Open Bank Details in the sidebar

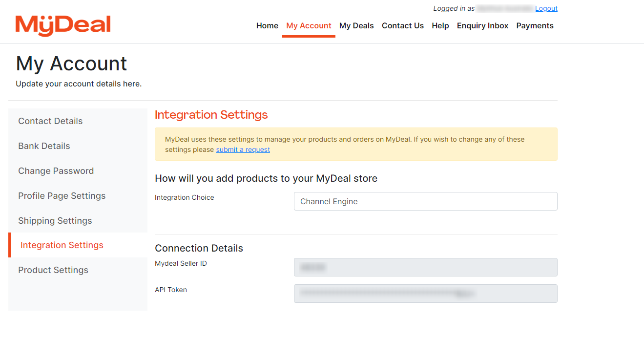(78, 146)
